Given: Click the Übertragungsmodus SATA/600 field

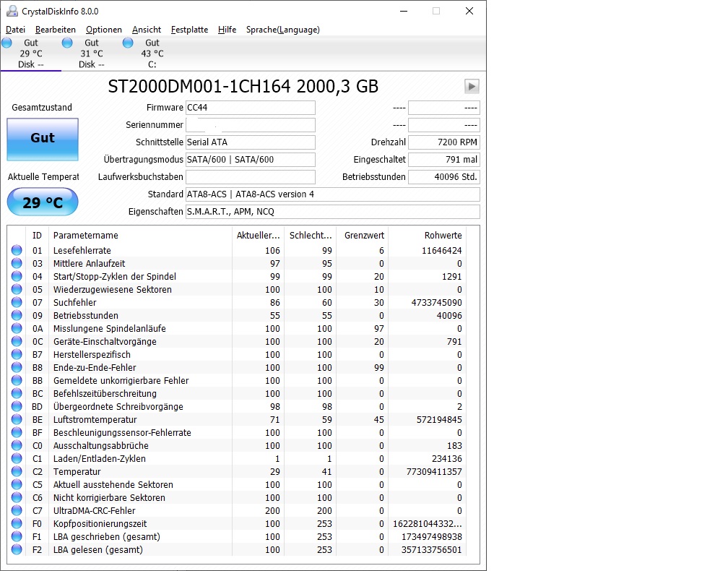Looking at the screenshot, I should 251,160.
